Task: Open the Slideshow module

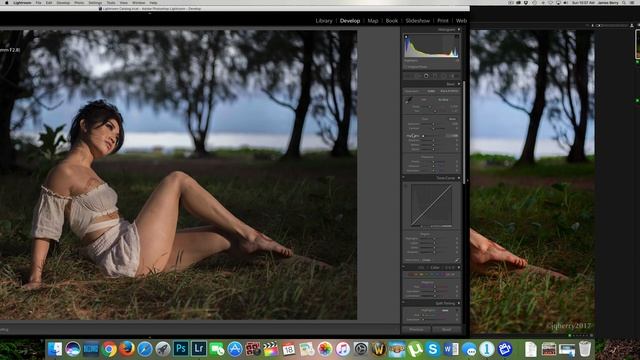Action: 418,20
